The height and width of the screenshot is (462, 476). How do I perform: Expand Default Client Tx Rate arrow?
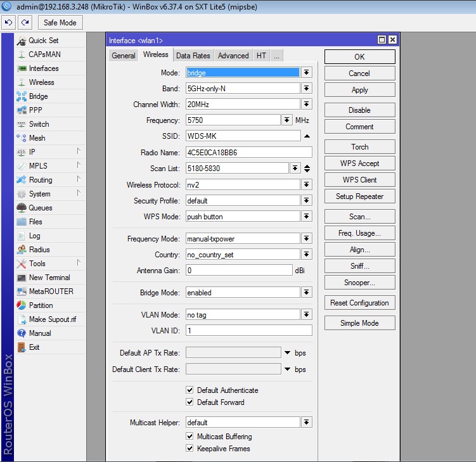(288, 369)
